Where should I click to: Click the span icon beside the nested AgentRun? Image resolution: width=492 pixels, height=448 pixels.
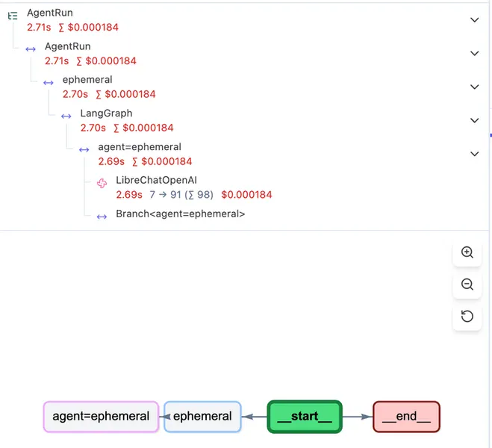(31, 49)
